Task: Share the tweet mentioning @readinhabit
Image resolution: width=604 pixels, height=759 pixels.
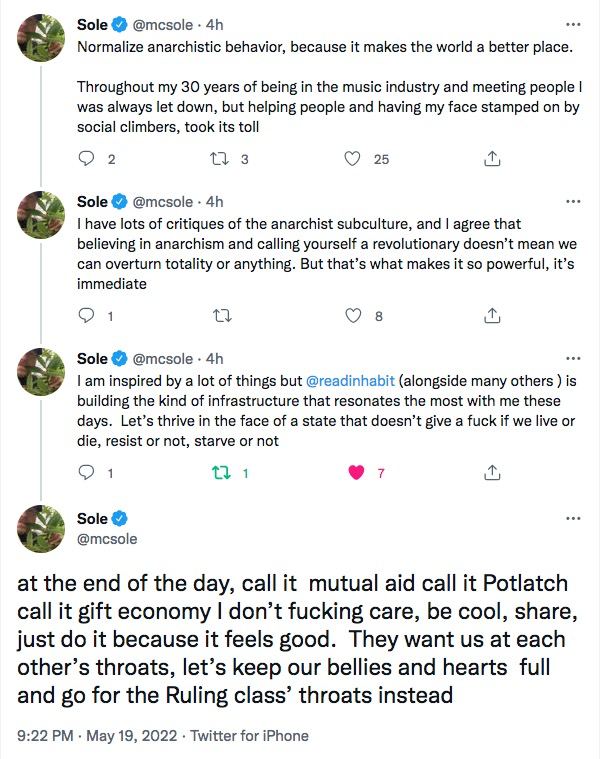Action: click(x=492, y=473)
